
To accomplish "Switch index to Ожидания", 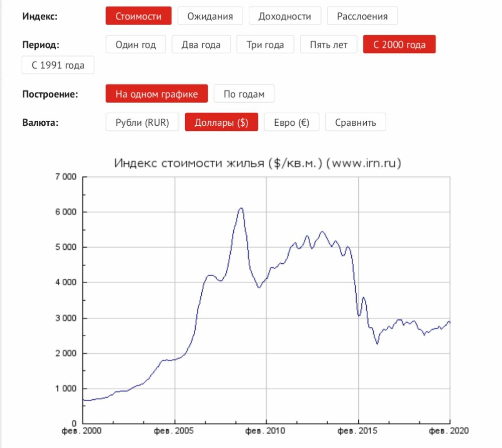I will [x=210, y=16].
